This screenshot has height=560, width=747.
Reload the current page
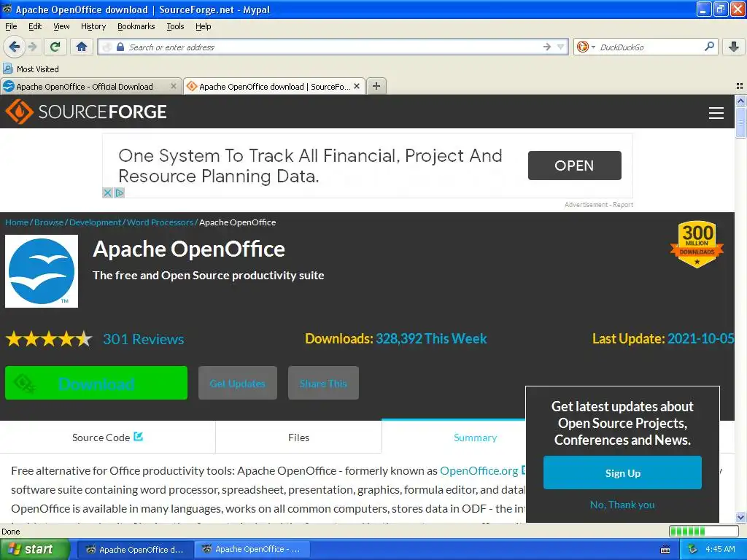coord(55,47)
